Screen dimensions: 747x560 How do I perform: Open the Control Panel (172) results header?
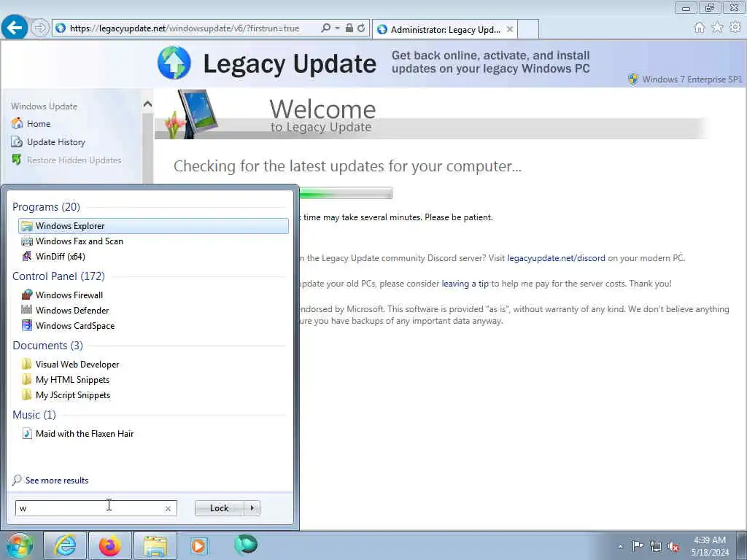click(58, 276)
